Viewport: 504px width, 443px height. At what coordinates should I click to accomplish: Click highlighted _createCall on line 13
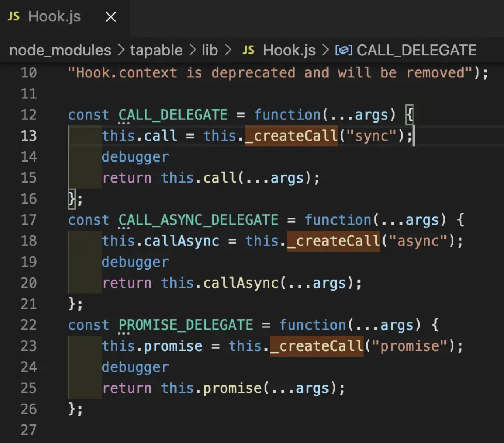pyautogui.click(x=291, y=136)
